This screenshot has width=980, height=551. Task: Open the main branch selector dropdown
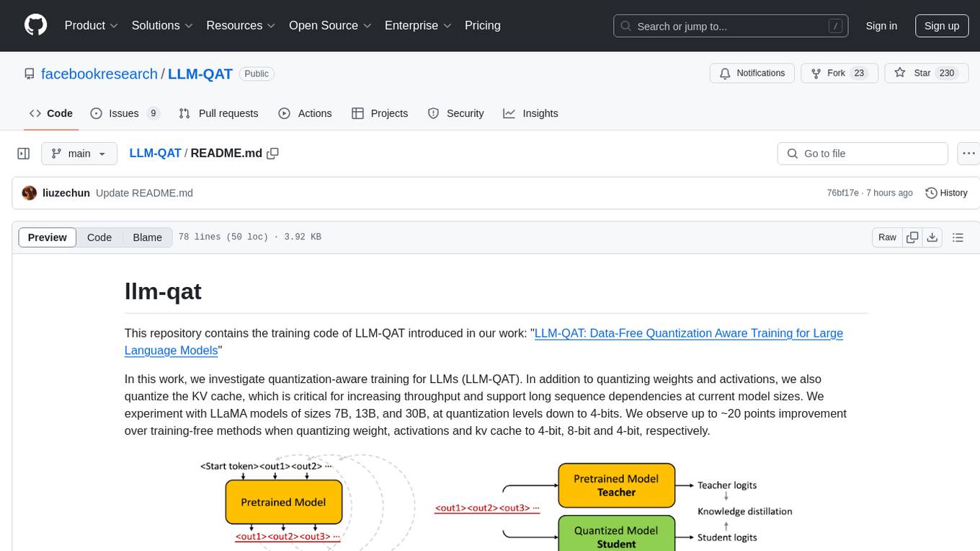point(79,154)
